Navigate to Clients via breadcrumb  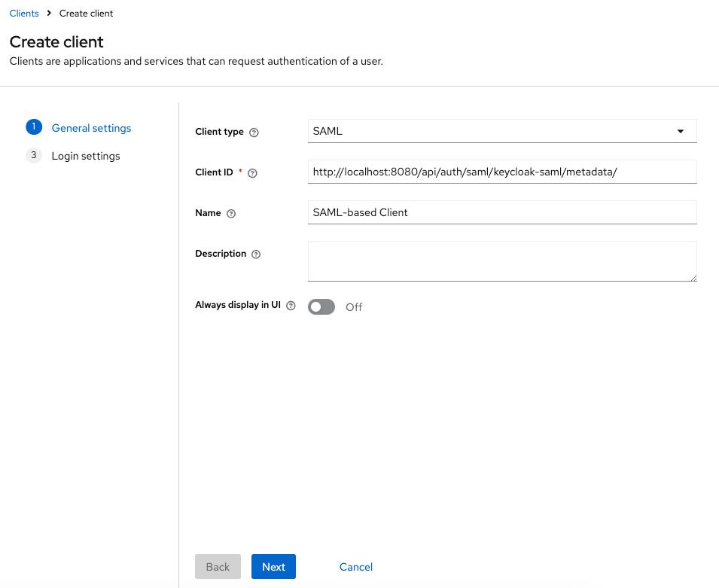tap(24, 14)
